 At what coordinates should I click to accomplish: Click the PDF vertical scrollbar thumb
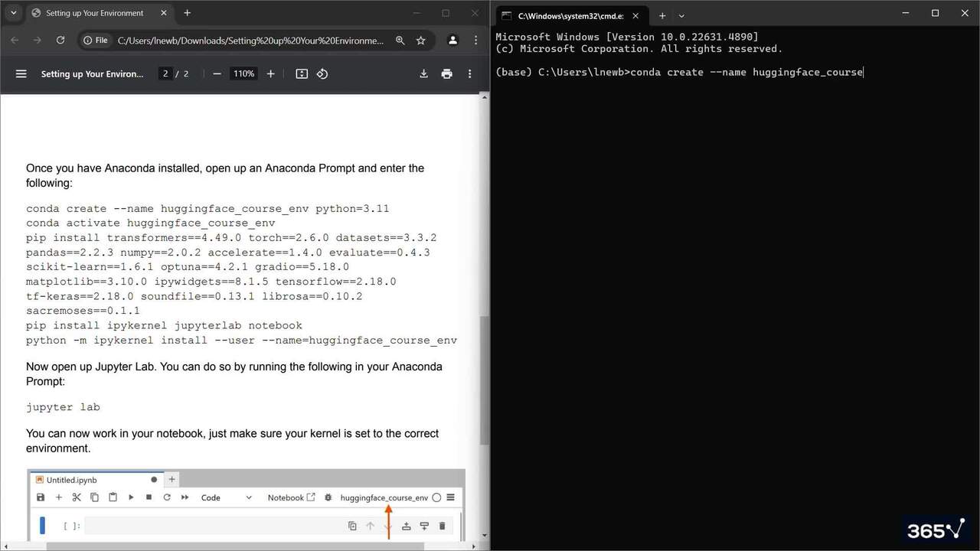click(x=485, y=380)
